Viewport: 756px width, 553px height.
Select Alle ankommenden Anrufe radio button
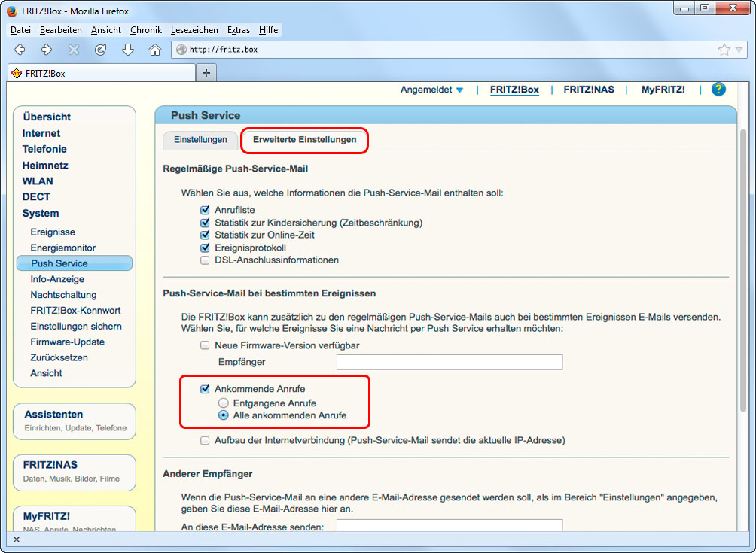click(223, 415)
